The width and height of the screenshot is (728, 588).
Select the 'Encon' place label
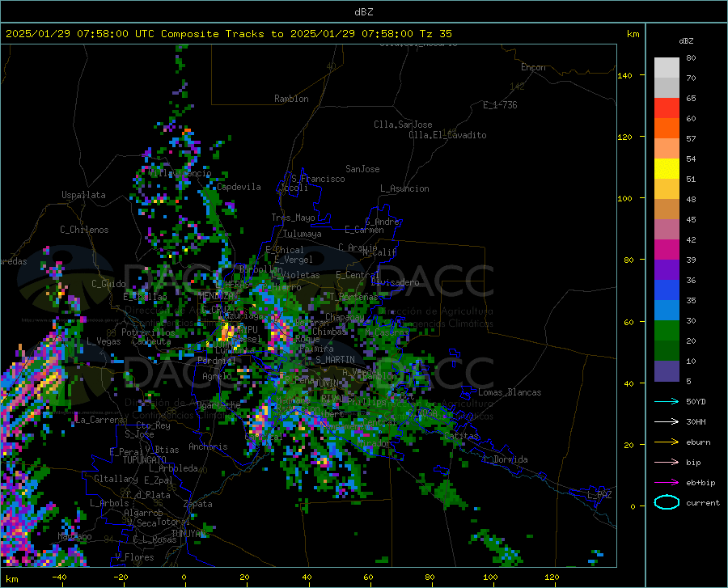click(x=533, y=67)
